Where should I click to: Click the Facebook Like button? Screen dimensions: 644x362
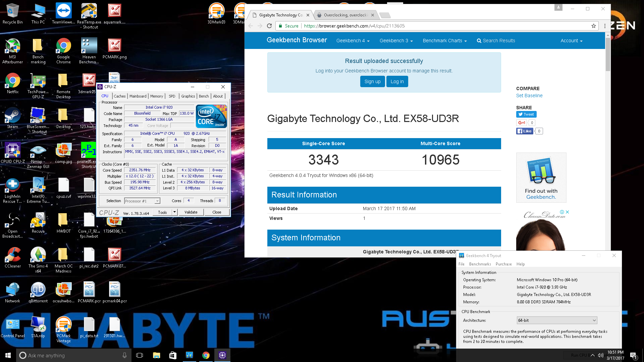pyautogui.click(x=525, y=131)
